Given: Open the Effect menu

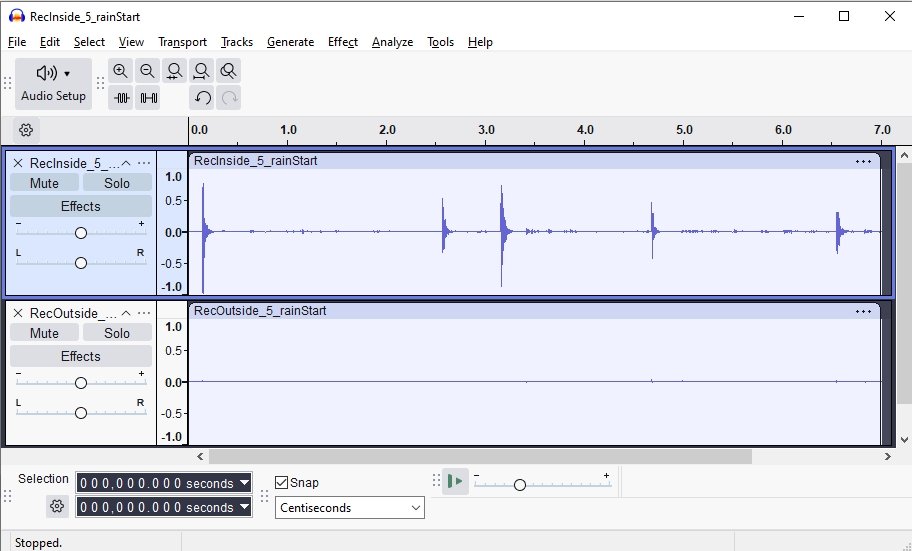Looking at the screenshot, I should click(x=342, y=42).
